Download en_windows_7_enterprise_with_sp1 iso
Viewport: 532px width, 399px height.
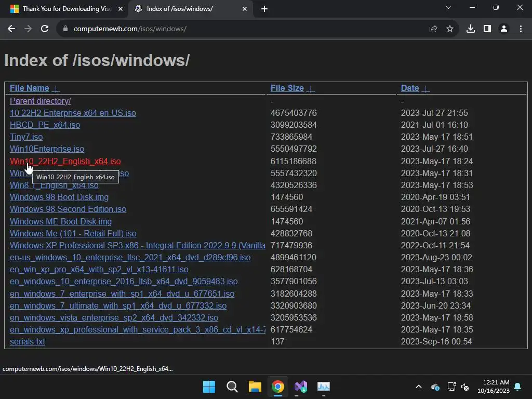[122, 294]
